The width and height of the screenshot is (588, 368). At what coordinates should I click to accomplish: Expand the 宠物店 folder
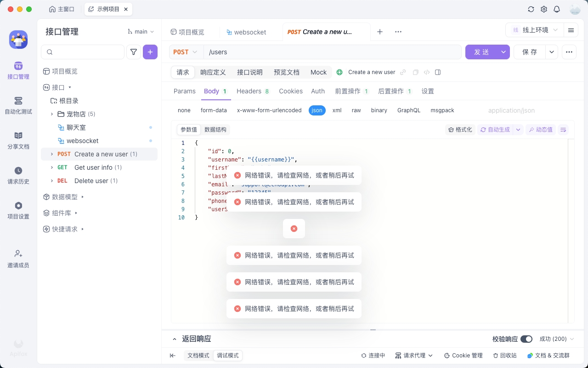point(52,114)
